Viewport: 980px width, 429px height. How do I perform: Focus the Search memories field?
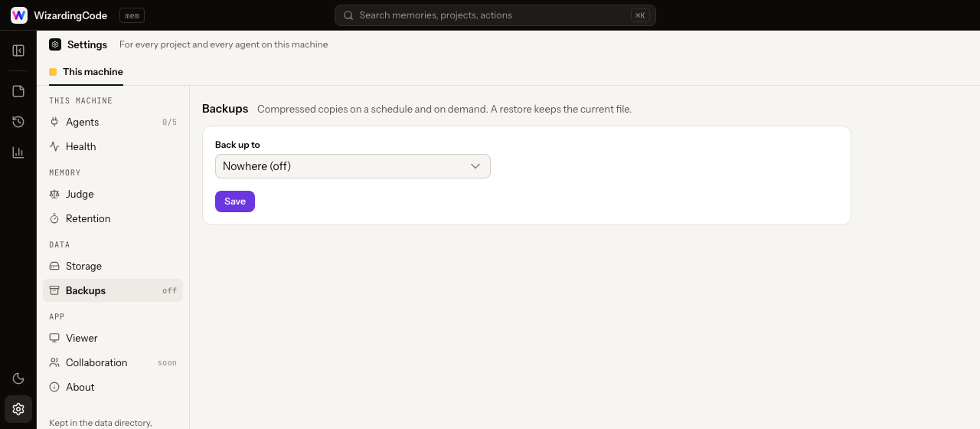click(495, 15)
